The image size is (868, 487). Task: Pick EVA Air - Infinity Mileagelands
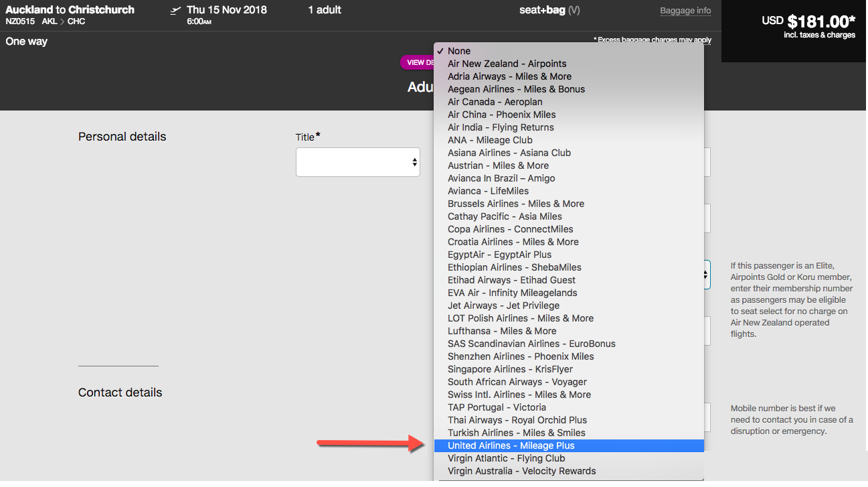(x=569, y=293)
